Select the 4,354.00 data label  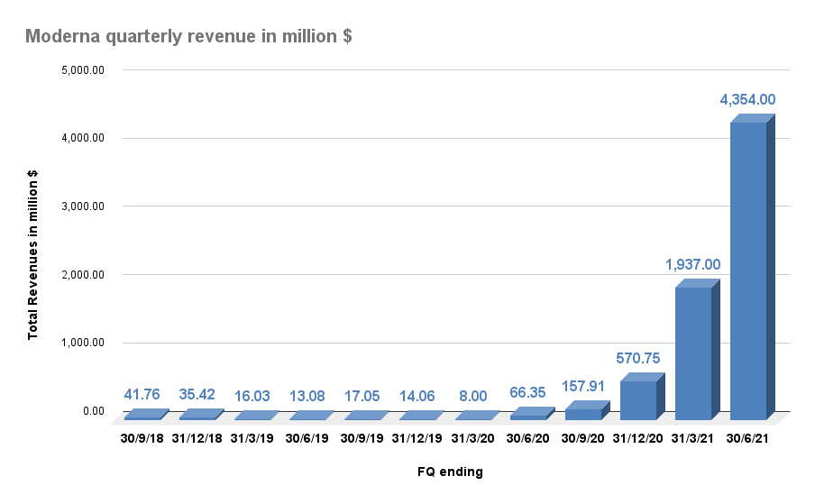coord(747,100)
